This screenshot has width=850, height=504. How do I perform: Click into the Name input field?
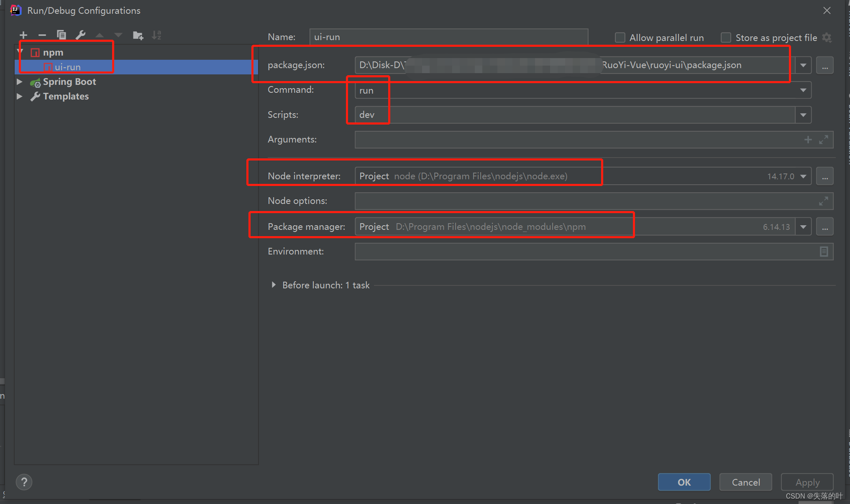(448, 37)
